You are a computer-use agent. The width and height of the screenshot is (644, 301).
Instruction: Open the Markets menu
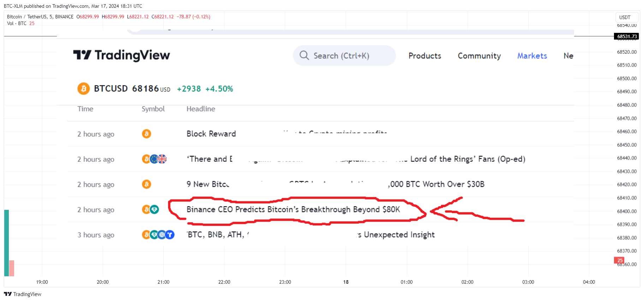pos(532,56)
